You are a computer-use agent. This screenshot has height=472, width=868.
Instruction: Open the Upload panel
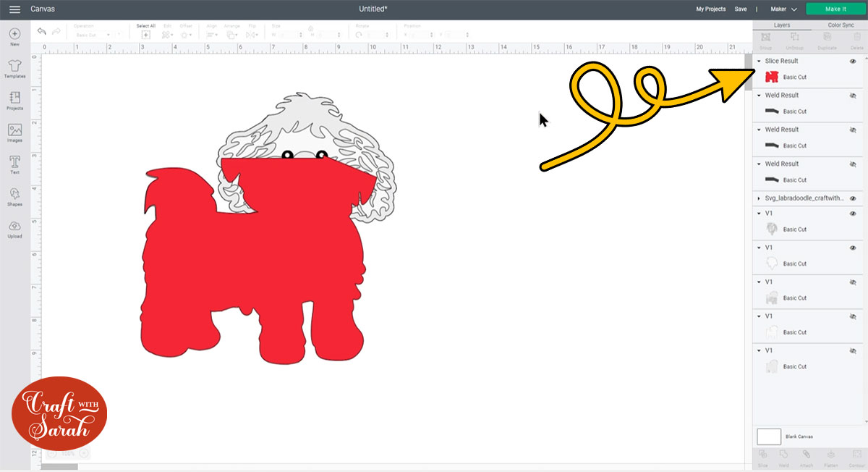14,229
